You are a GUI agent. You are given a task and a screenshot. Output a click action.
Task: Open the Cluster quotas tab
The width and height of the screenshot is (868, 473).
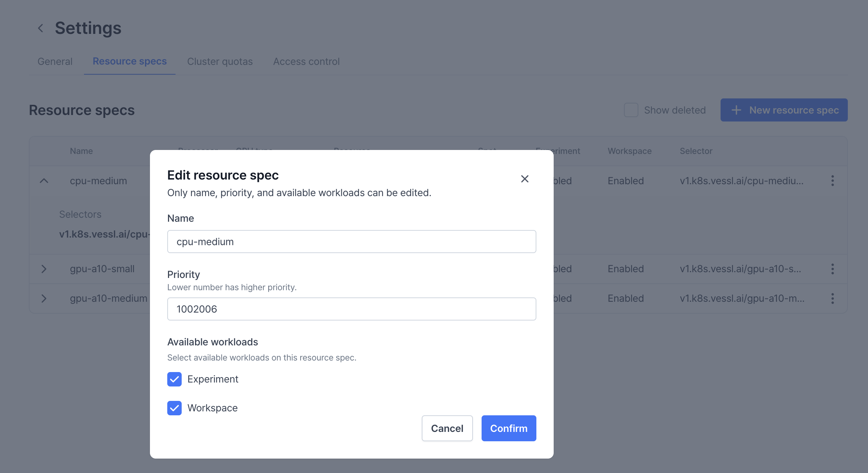(x=220, y=62)
